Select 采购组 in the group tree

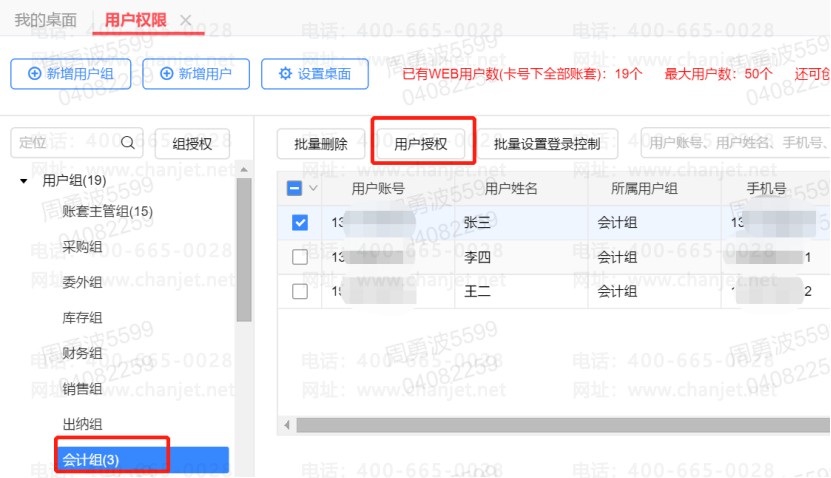click(82, 246)
